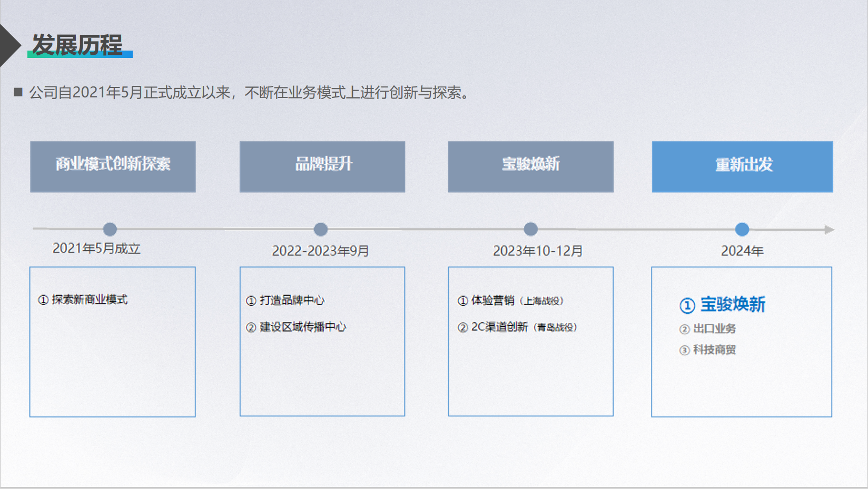Select the timeline dot above 2023年10-12月
868x489 pixels.
tap(531, 229)
